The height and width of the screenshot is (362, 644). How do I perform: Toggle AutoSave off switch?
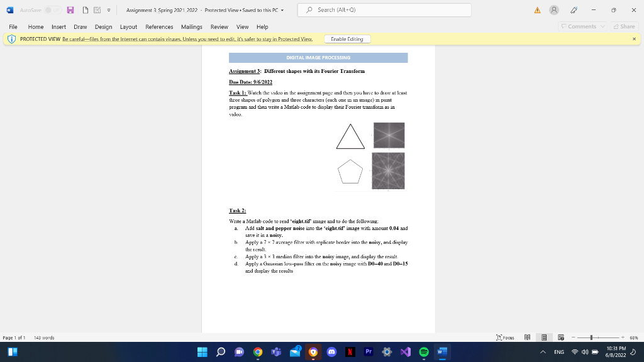[x=53, y=10]
